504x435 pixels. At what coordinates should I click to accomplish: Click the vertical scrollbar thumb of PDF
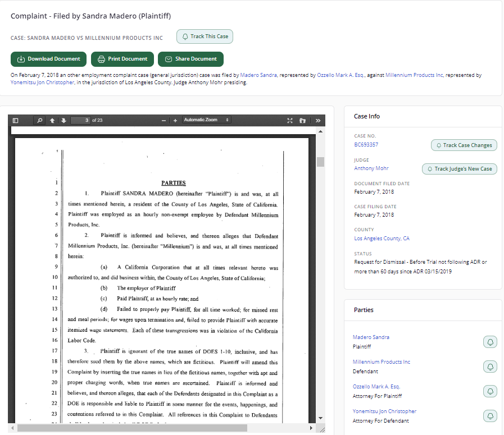point(320,162)
